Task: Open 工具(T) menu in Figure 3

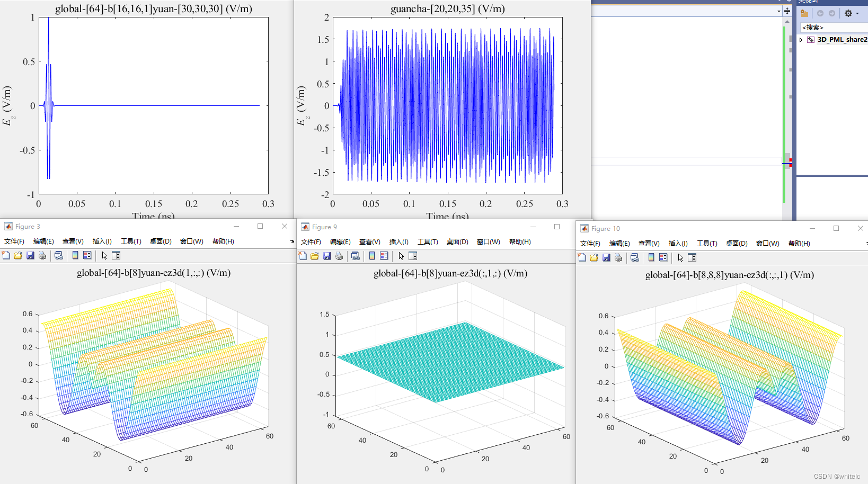Action: click(x=131, y=241)
